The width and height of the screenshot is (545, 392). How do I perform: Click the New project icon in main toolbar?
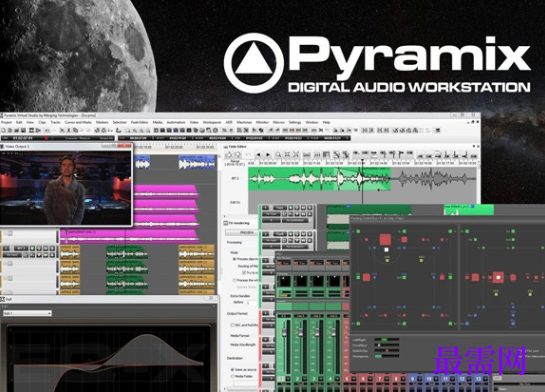[x=3, y=130]
